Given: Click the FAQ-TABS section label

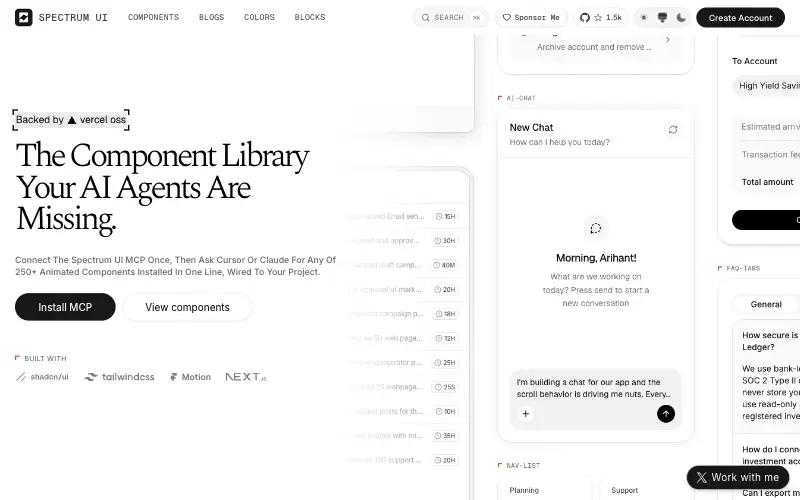Looking at the screenshot, I should (743, 268).
